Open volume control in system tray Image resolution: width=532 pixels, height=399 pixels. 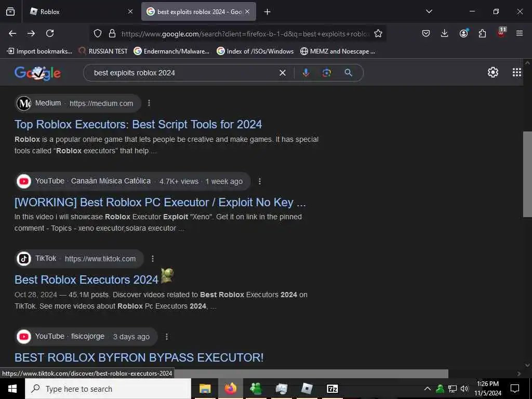[x=464, y=389]
